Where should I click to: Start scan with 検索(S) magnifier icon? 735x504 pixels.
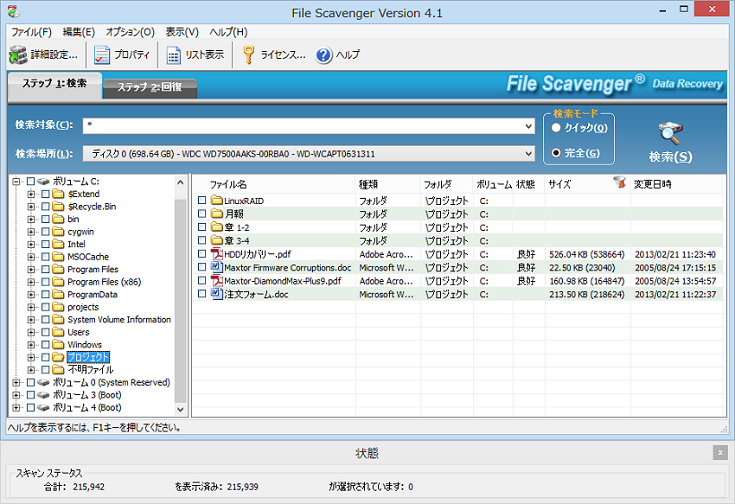(670, 133)
